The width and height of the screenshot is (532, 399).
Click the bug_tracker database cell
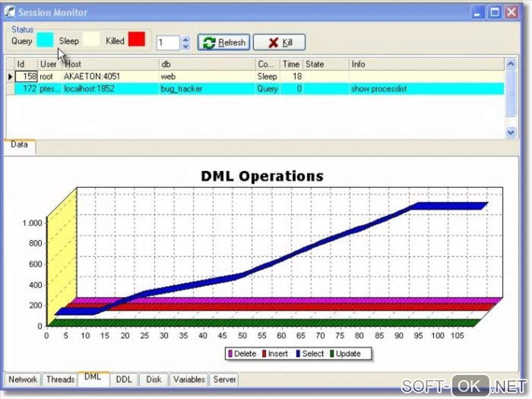coord(207,89)
